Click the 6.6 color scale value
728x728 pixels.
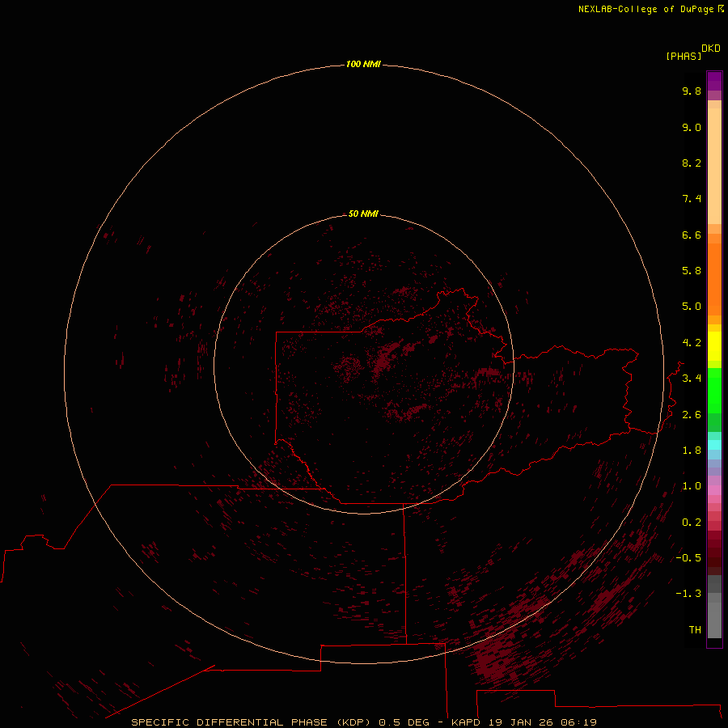pos(692,235)
